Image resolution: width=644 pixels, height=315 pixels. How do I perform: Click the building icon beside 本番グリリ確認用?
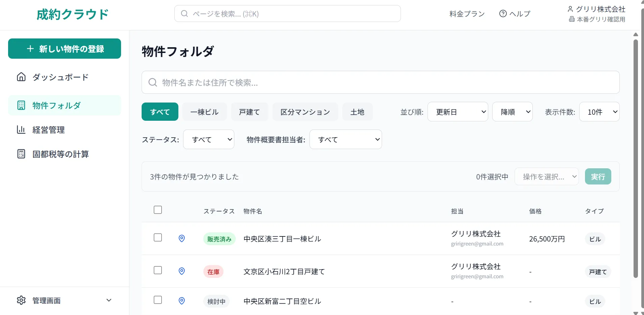click(x=571, y=19)
